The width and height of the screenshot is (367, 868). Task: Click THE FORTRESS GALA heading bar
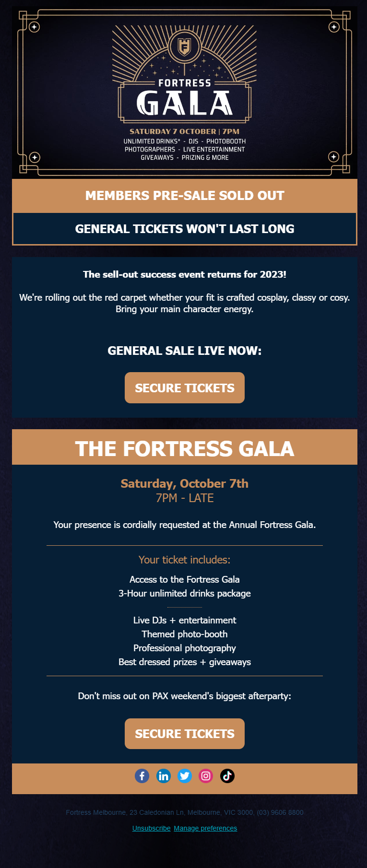185,447
